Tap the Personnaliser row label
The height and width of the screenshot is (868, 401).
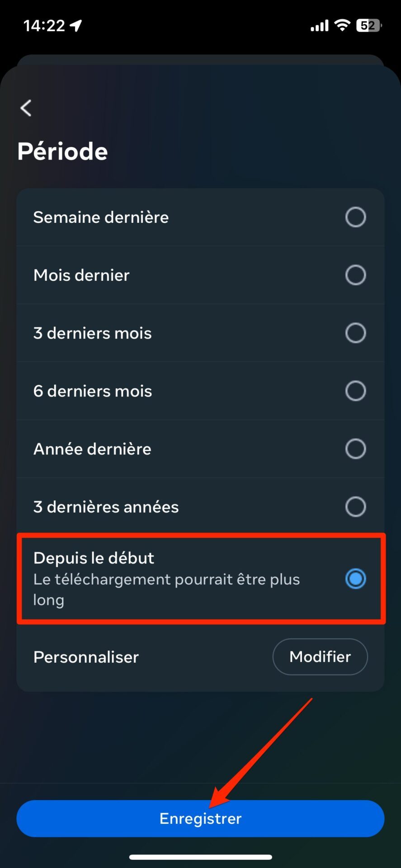click(x=86, y=657)
